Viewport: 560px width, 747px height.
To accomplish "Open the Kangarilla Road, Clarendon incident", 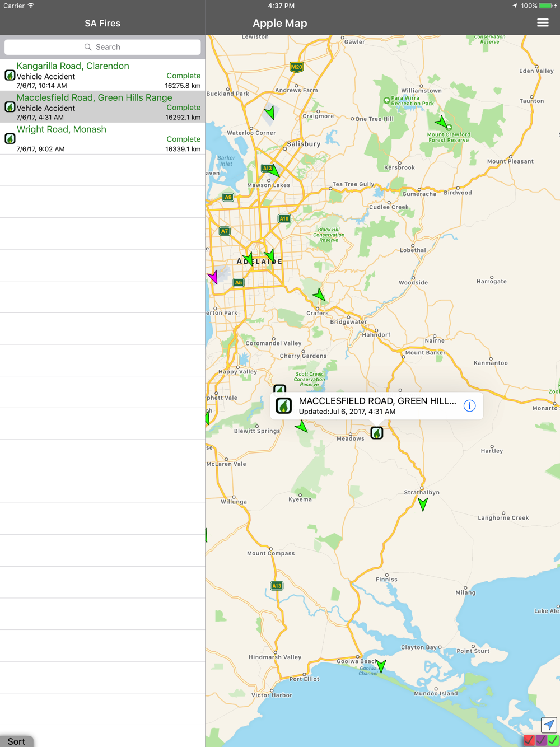I will pyautogui.click(x=102, y=75).
